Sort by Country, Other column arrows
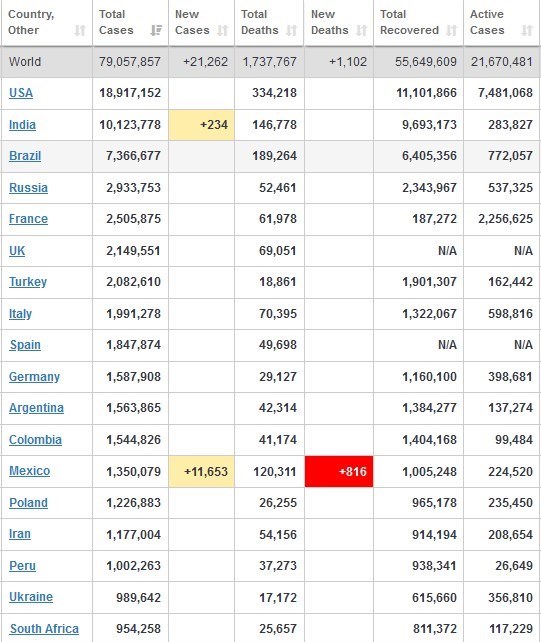The width and height of the screenshot is (541, 642). (80, 30)
